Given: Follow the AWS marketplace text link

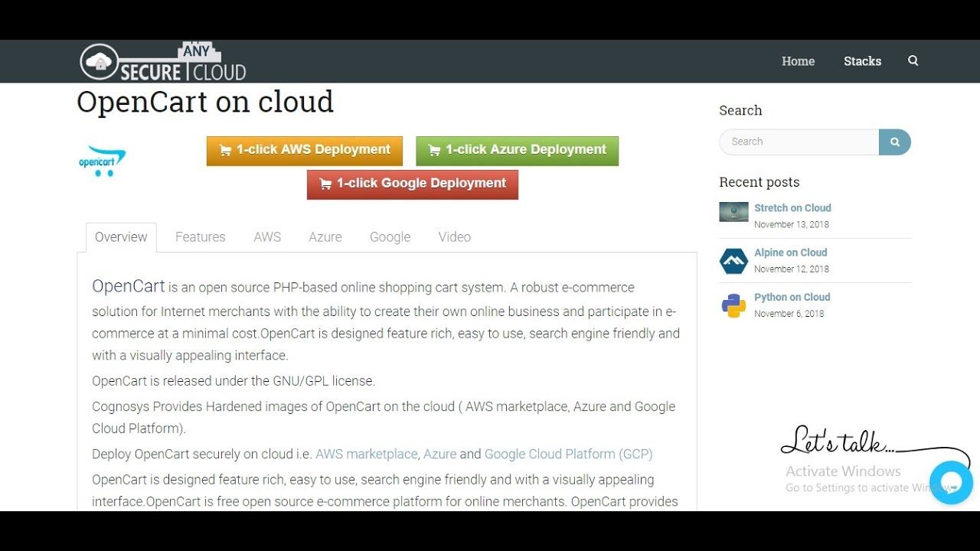Looking at the screenshot, I should point(367,454).
